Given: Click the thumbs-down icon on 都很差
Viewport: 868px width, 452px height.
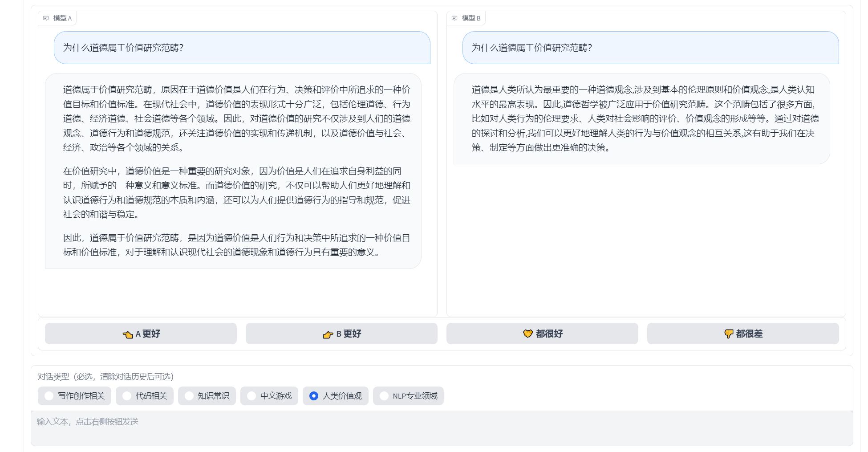Looking at the screenshot, I should pos(728,334).
